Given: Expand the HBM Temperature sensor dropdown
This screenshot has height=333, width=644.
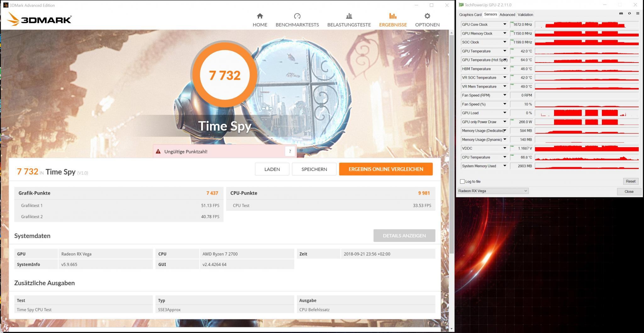Looking at the screenshot, I should point(505,69).
